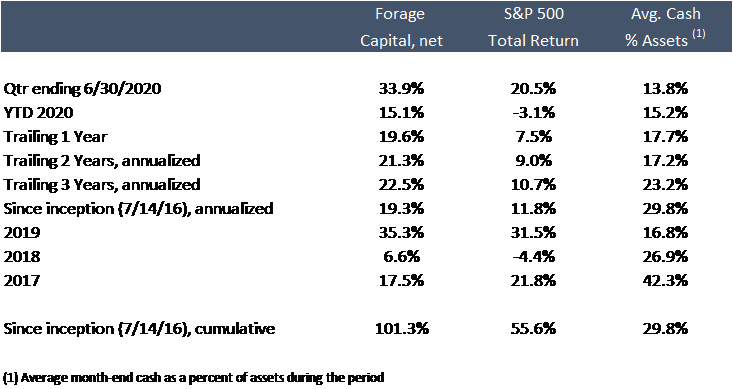Click the Avg. Cash % Assets header
The height and width of the screenshot is (389, 733).
coord(665,27)
